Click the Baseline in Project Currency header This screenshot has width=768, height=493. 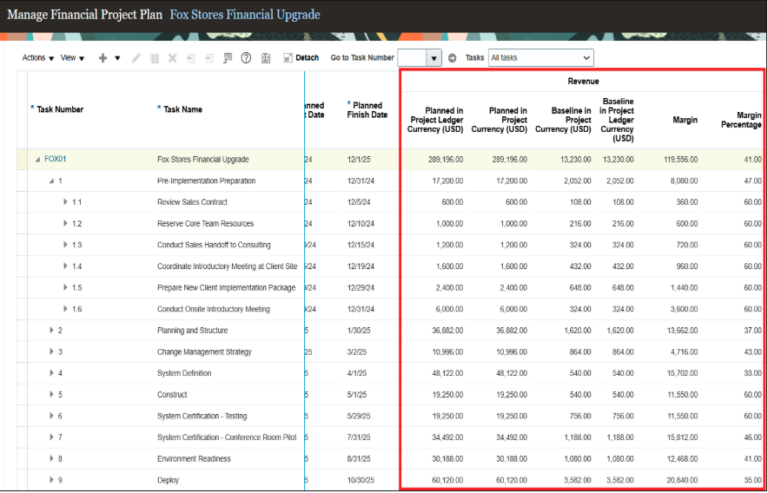[563, 120]
